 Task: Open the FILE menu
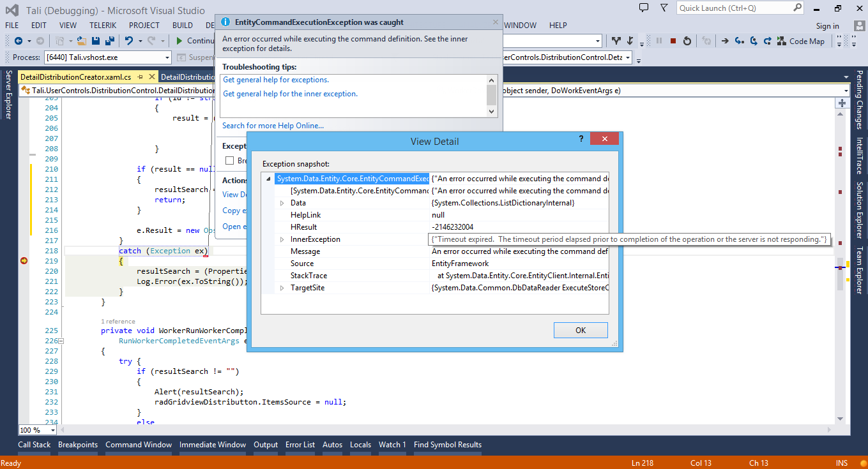[12, 26]
